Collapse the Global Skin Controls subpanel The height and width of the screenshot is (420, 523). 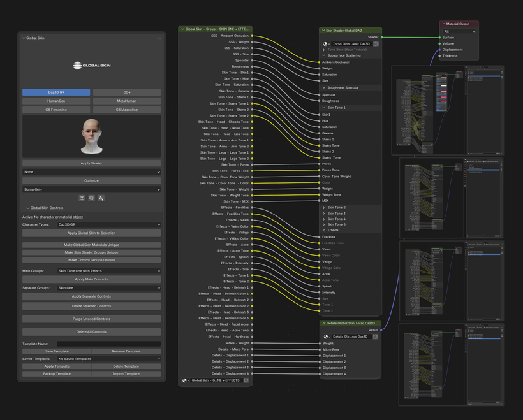(x=28, y=208)
